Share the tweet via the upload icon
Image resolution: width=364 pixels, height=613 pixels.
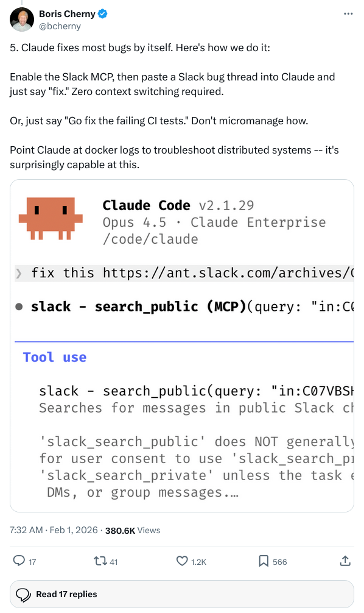coord(345,561)
